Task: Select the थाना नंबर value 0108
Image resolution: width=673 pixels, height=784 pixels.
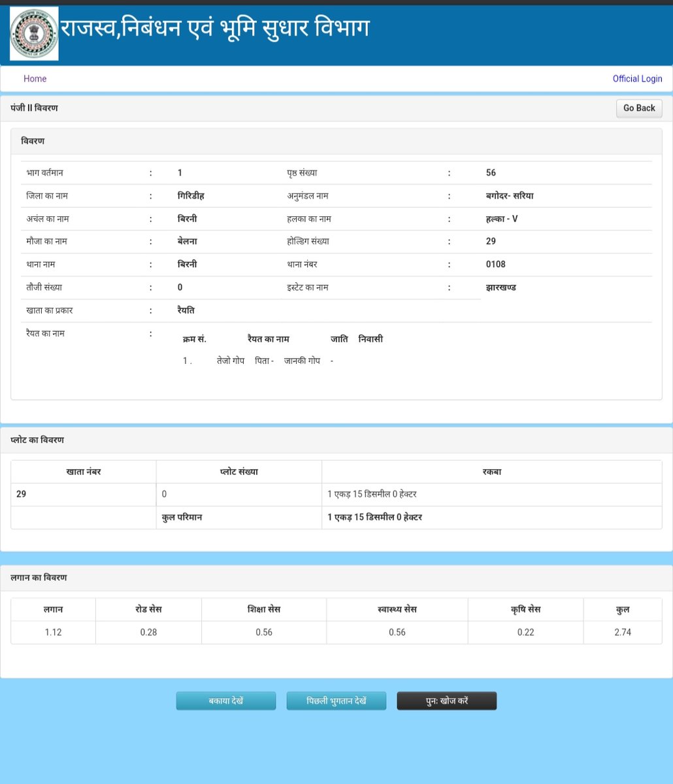Action: (x=495, y=265)
